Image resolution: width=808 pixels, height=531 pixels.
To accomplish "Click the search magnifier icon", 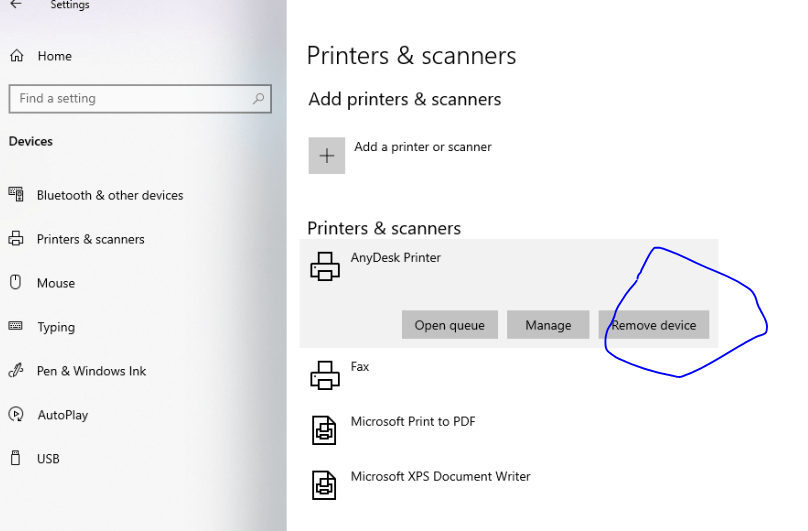I will click(258, 99).
